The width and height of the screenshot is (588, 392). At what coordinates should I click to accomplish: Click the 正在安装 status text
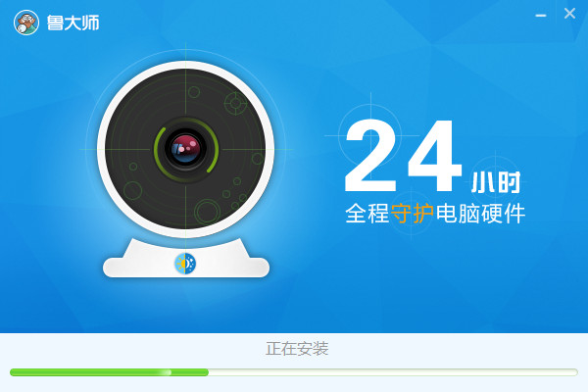pos(297,349)
